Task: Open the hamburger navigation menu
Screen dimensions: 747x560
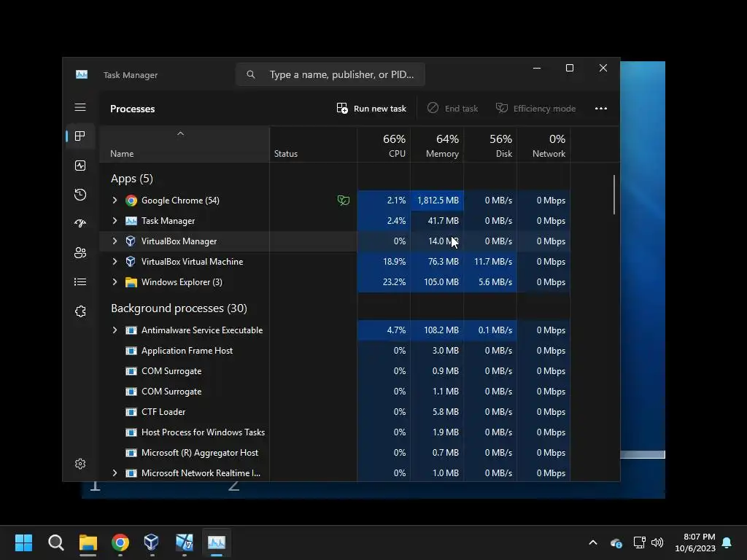Action: coord(80,108)
